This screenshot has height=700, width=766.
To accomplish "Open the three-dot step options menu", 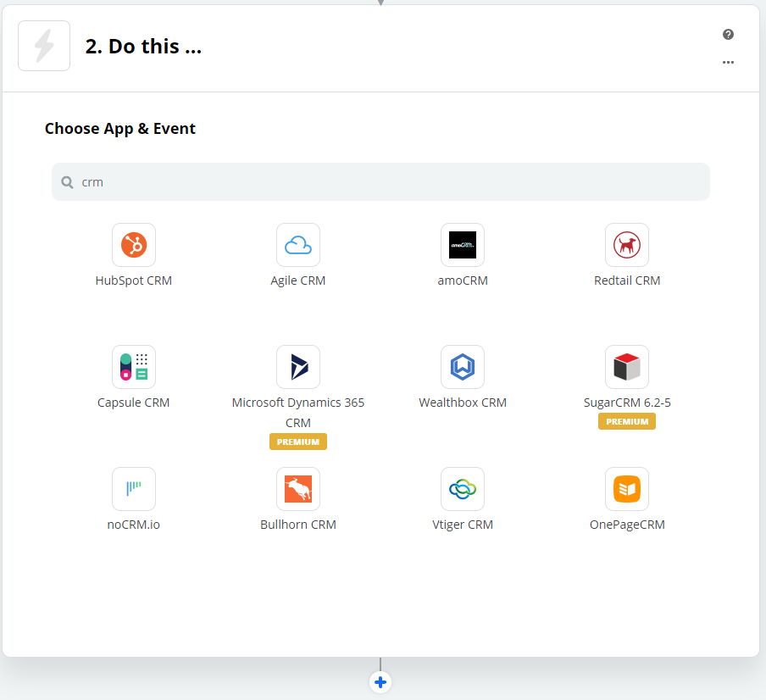I will [728, 62].
